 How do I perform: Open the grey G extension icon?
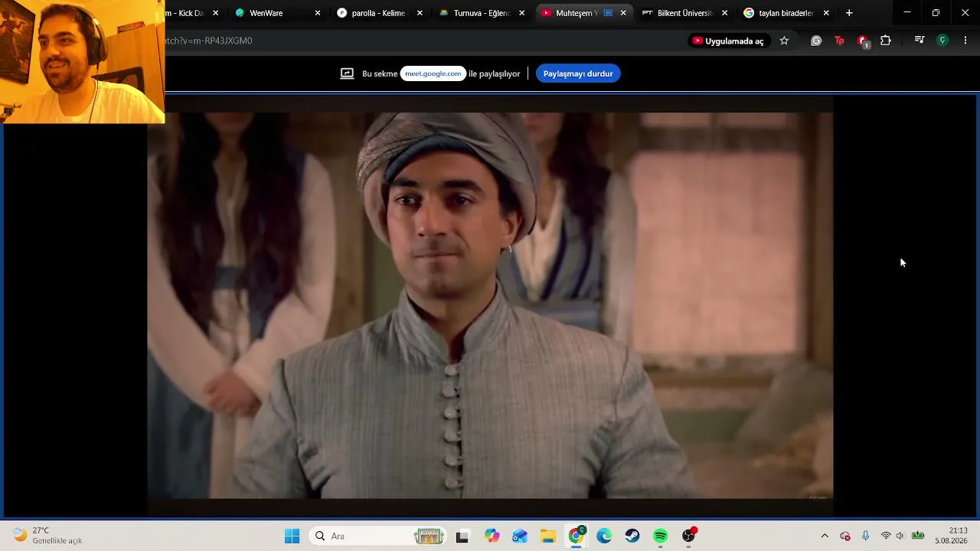(x=816, y=41)
